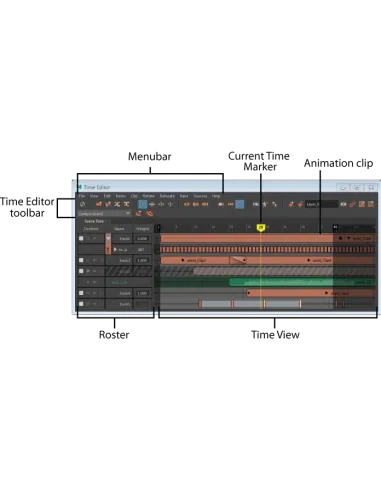Click the Name column header in the roster
The width and height of the screenshot is (381, 492).
[x=119, y=229]
